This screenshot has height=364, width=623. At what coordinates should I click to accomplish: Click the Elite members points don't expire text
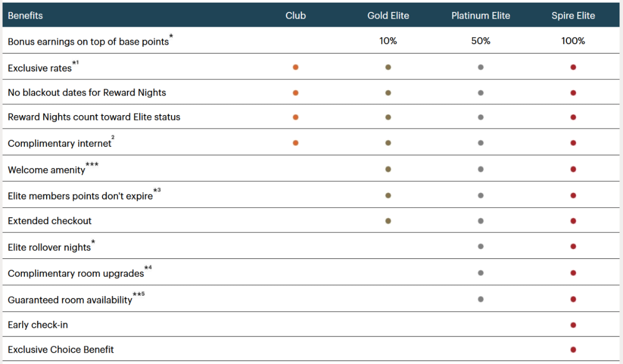click(80, 196)
